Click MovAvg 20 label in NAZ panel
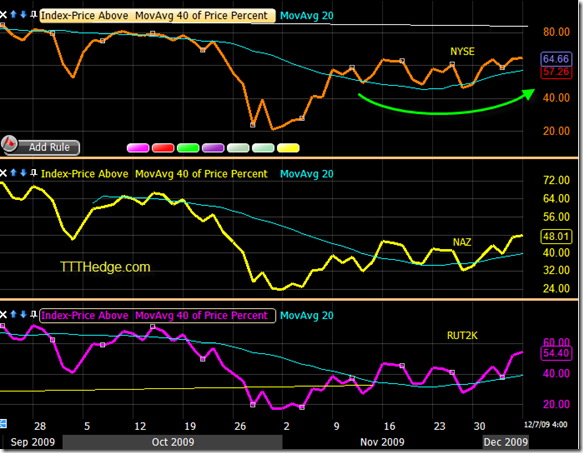Viewport: 583px width, 453px height. coord(307,174)
